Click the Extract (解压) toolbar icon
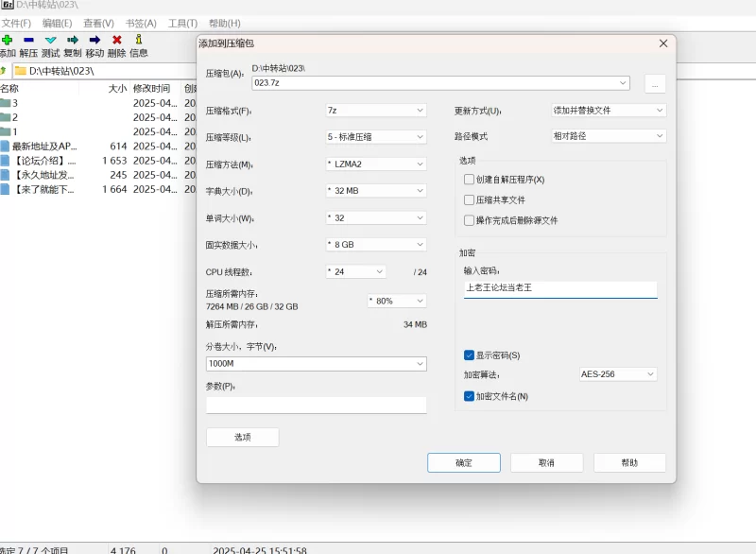The width and height of the screenshot is (756, 554). pos(28,40)
